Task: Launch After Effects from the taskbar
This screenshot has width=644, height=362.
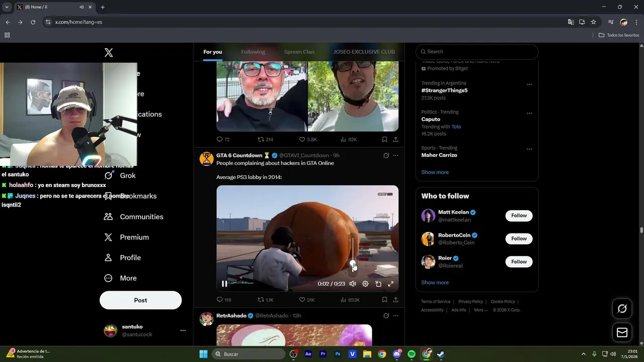Action: click(x=308, y=354)
